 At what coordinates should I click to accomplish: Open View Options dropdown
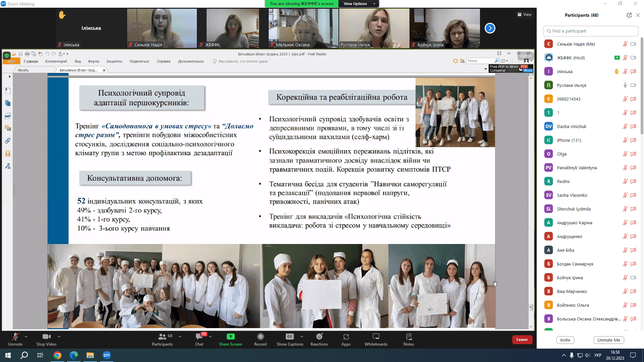[x=359, y=4]
